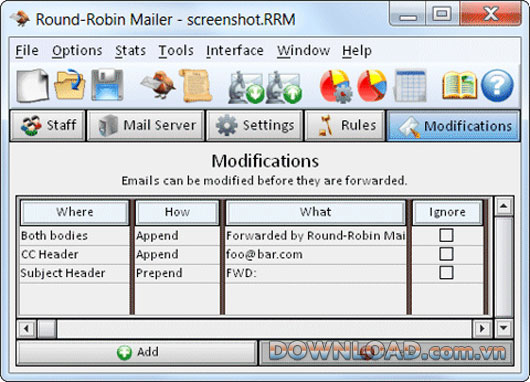
Task: Click the plain pie chart stats icon
Action: [x=372, y=86]
